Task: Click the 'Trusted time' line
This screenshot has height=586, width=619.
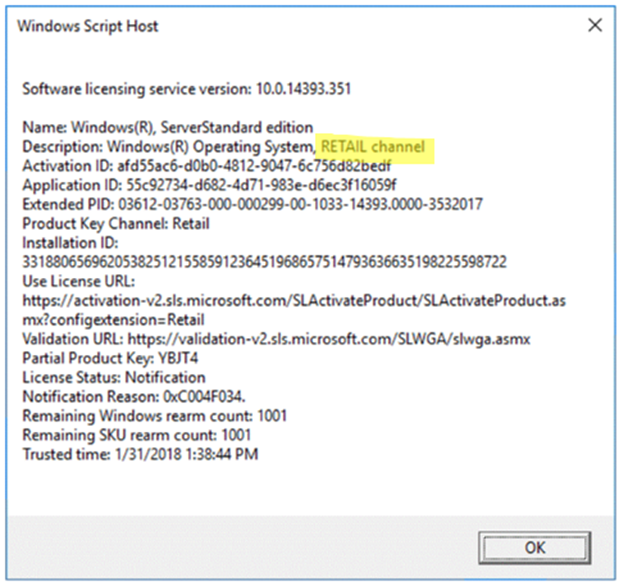Action: click(x=140, y=454)
